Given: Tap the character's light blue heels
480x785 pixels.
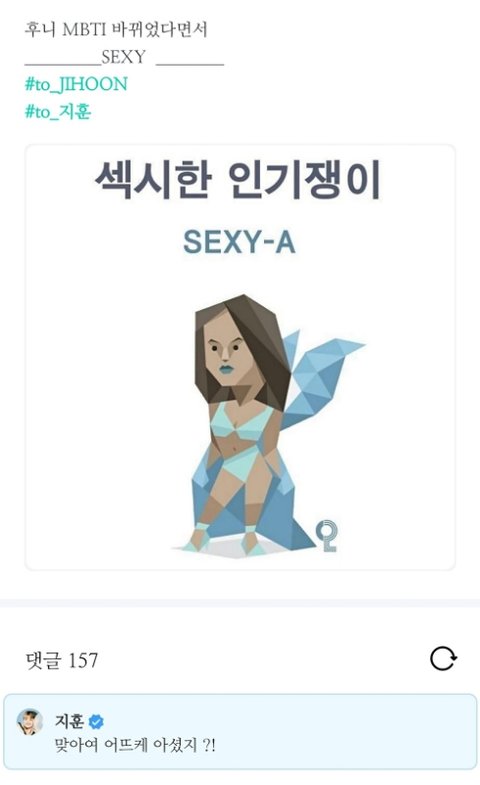Looking at the screenshot, I should point(225,540).
